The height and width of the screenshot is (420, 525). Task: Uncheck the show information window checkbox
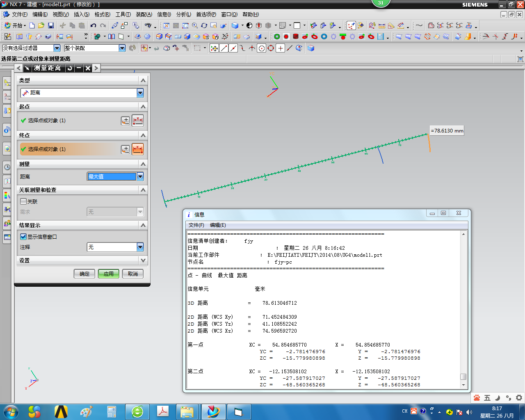coord(23,237)
